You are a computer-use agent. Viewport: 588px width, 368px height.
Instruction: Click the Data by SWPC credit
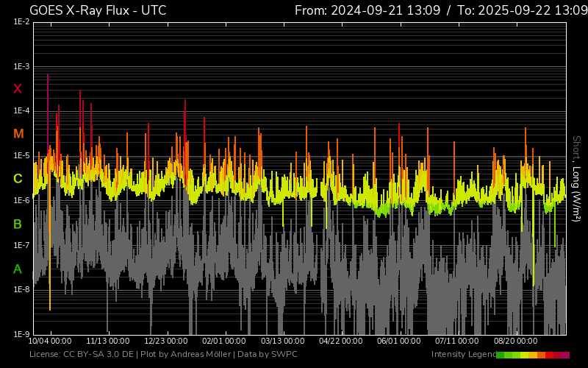point(268,355)
